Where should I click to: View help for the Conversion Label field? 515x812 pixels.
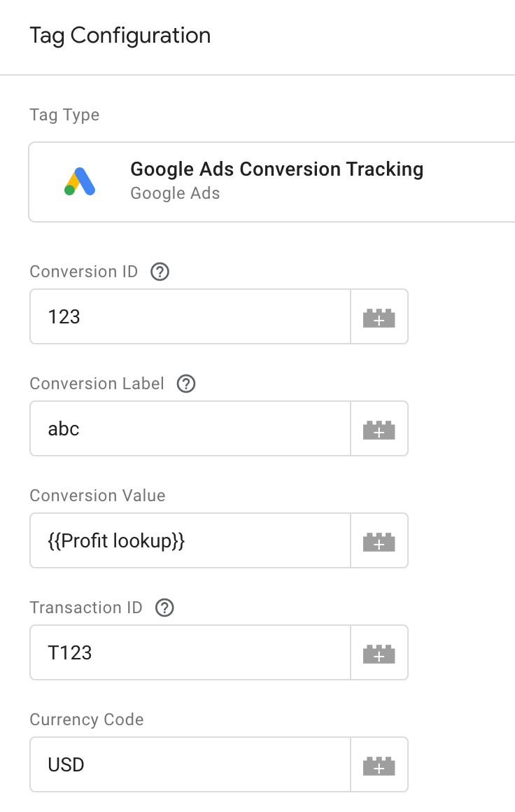(x=185, y=384)
